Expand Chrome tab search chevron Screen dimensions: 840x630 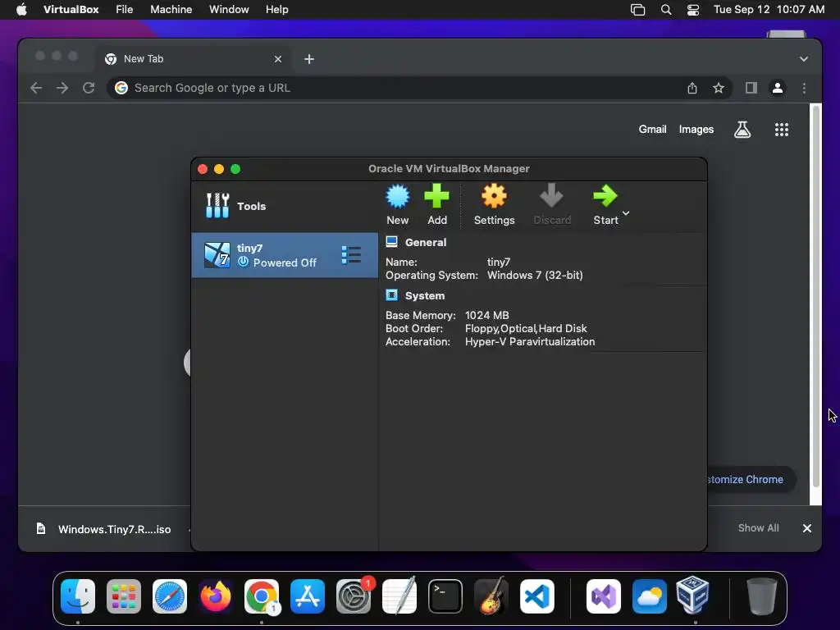point(804,59)
